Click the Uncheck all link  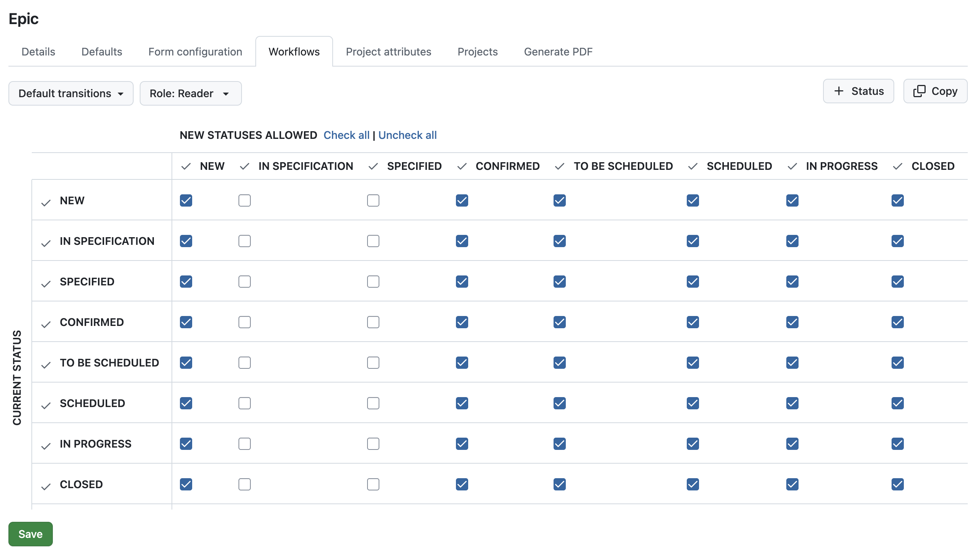coord(408,135)
